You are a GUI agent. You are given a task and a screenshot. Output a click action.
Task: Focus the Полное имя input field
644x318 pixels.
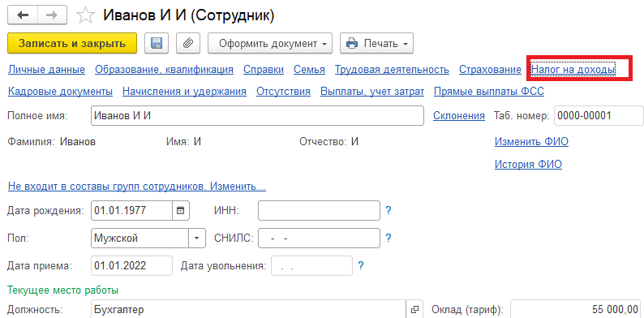(257, 116)
